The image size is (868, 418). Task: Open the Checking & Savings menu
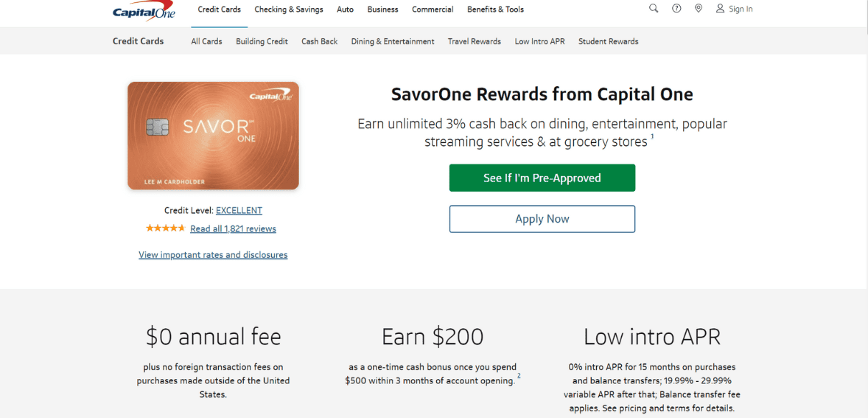click(x=289, y=10)
